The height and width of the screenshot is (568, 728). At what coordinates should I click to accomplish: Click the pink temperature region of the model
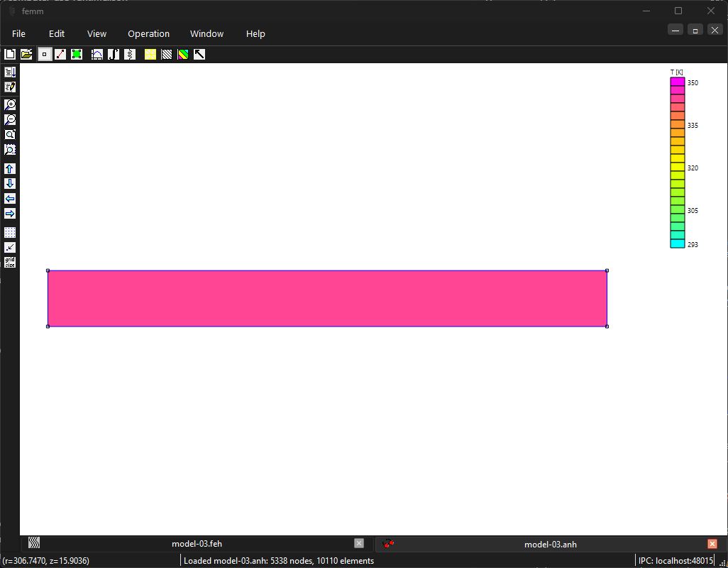point(327,299)
